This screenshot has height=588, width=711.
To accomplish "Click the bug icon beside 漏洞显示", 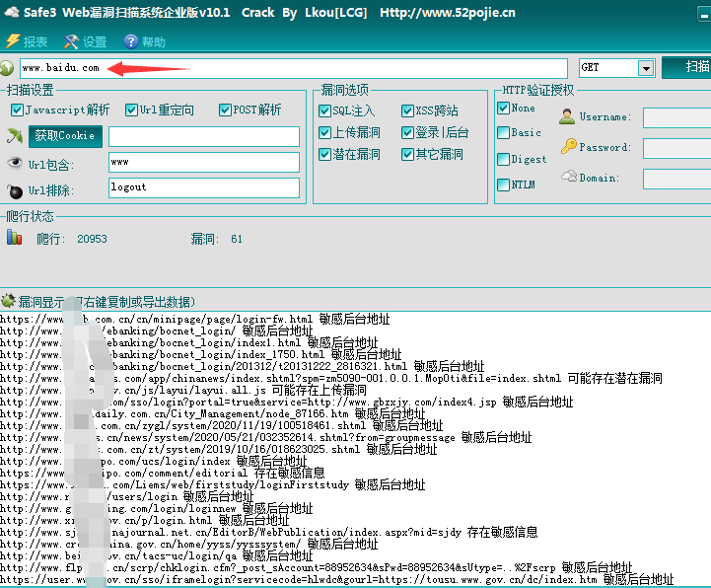I will (8, 300).
